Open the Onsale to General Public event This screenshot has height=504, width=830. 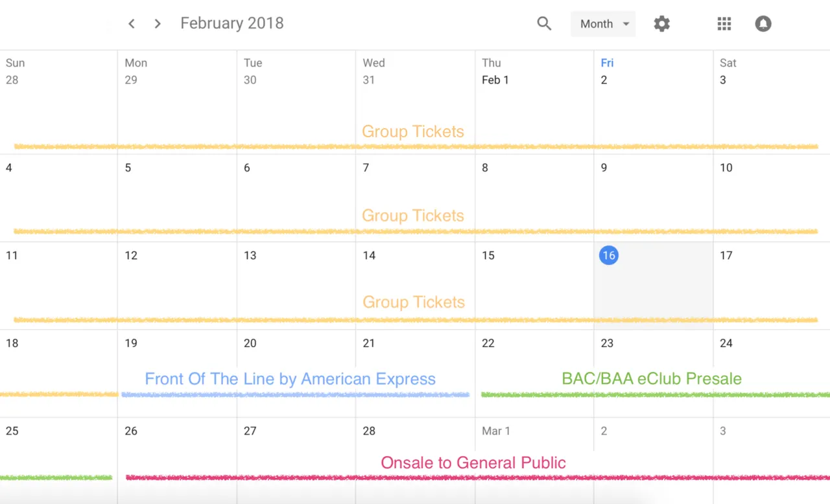(x=473, y=463)
